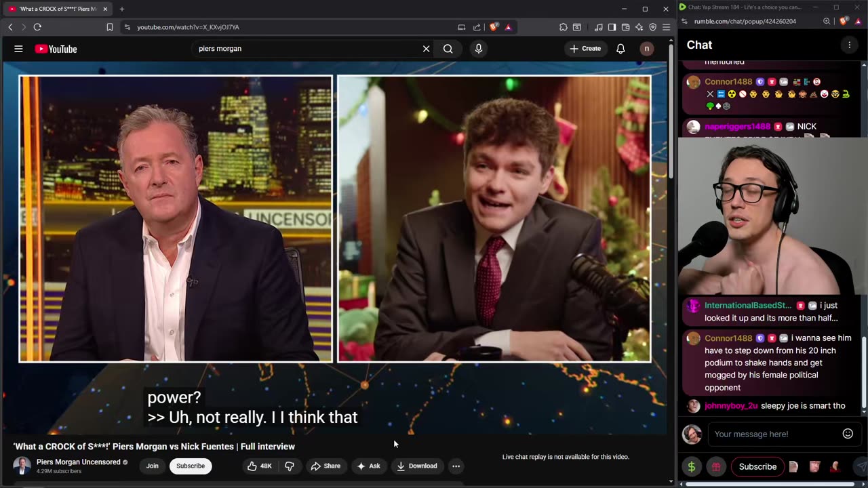
Task: Open Brave Rewards triangle in Rumble window
Action: click(857, 22)
